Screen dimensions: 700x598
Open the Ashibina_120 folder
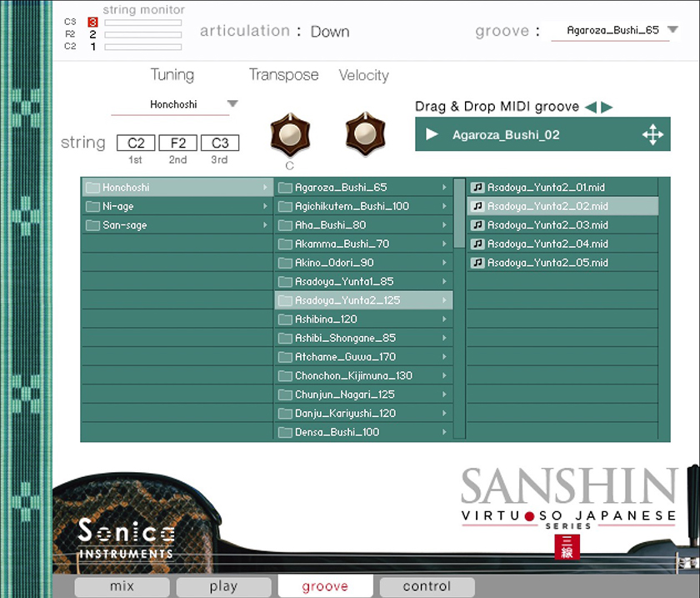[x=363, y=319]
